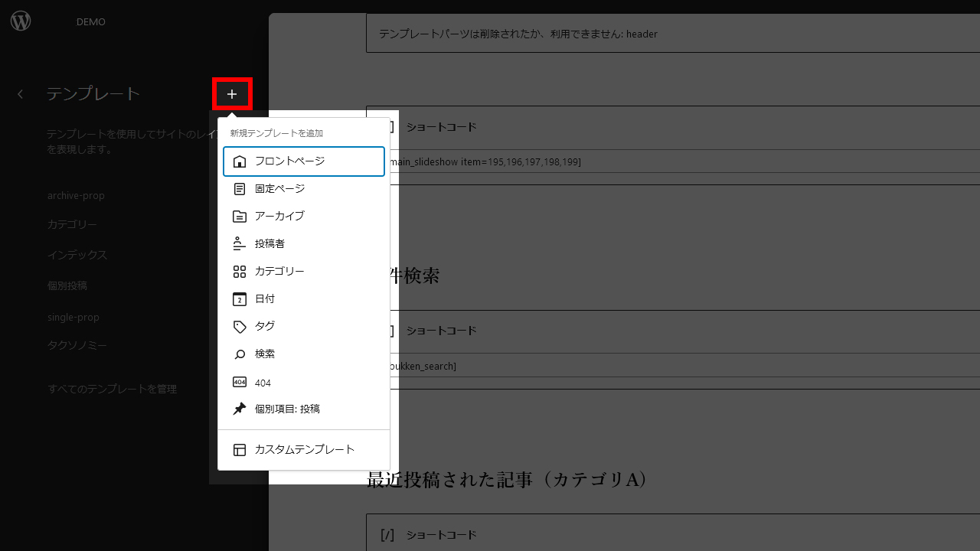Choose 個別項目: 投稿 template option
The height and width of the screenshot is (551, 980).
pyautogui.click(x=304, y=409)
